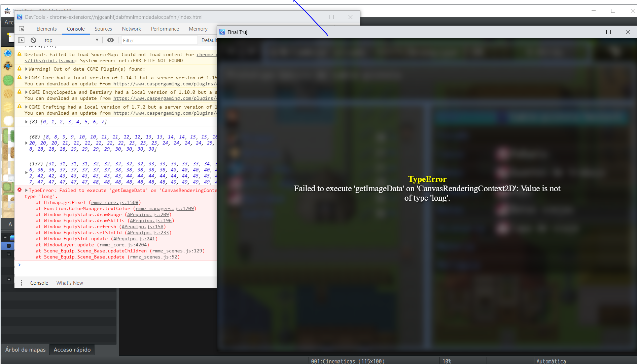The image size is (637, 364).
Task: Maximize the Final Truji game window
Action: coord(608,32)
